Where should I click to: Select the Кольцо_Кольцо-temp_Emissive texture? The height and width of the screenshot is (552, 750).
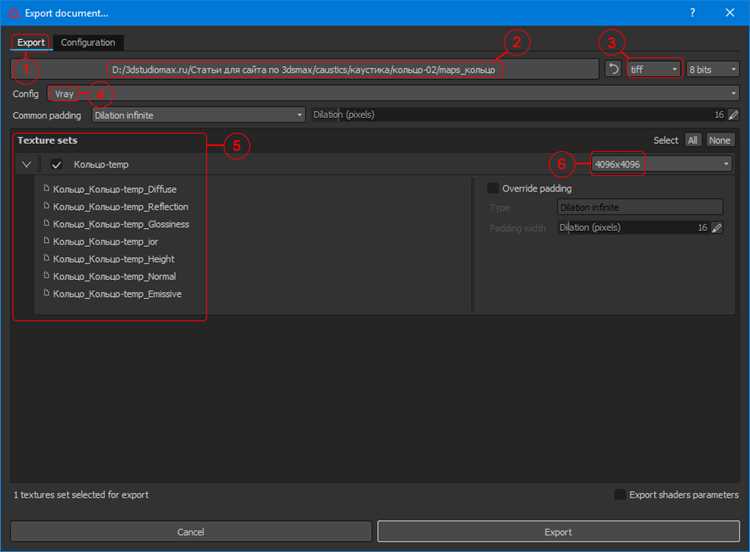coord(117,294)
